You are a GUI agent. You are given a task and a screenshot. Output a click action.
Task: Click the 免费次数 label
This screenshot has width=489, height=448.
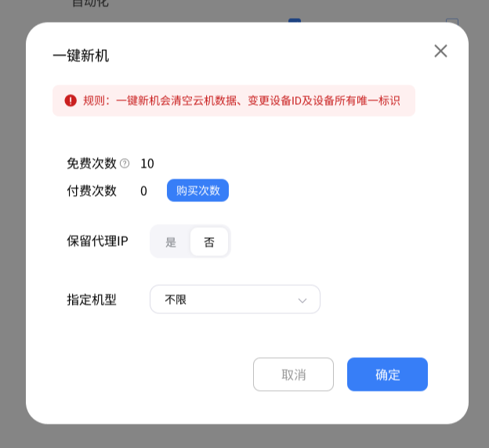92,164
